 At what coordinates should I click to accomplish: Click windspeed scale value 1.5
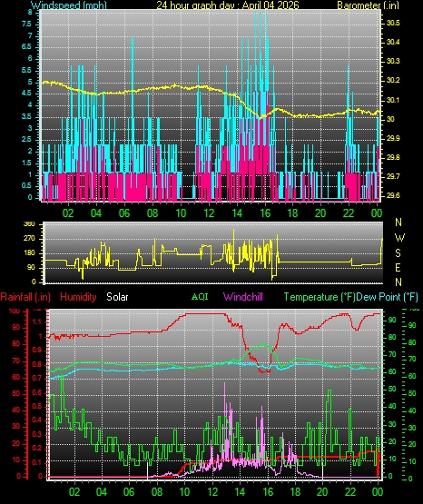(x=26, y=163)
